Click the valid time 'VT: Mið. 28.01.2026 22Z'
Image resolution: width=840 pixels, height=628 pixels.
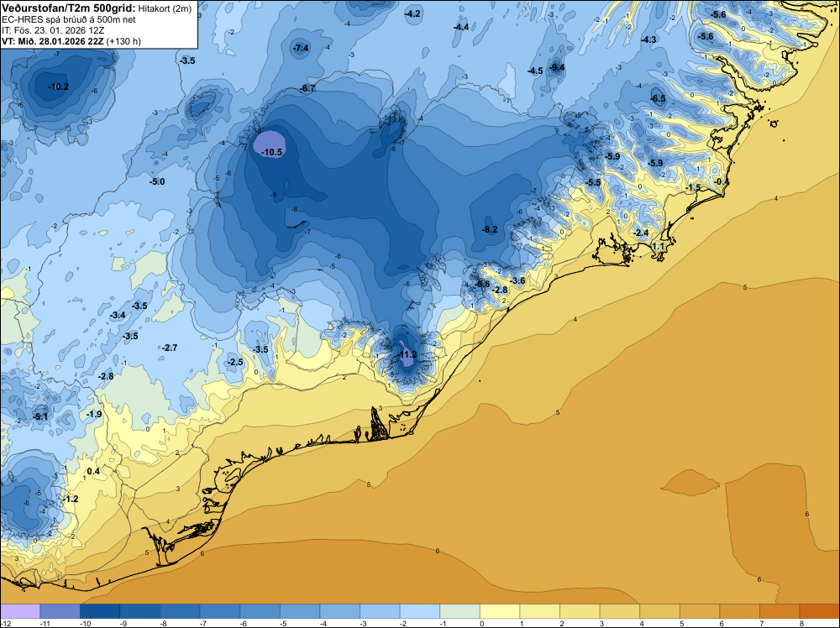click(52, 41)
